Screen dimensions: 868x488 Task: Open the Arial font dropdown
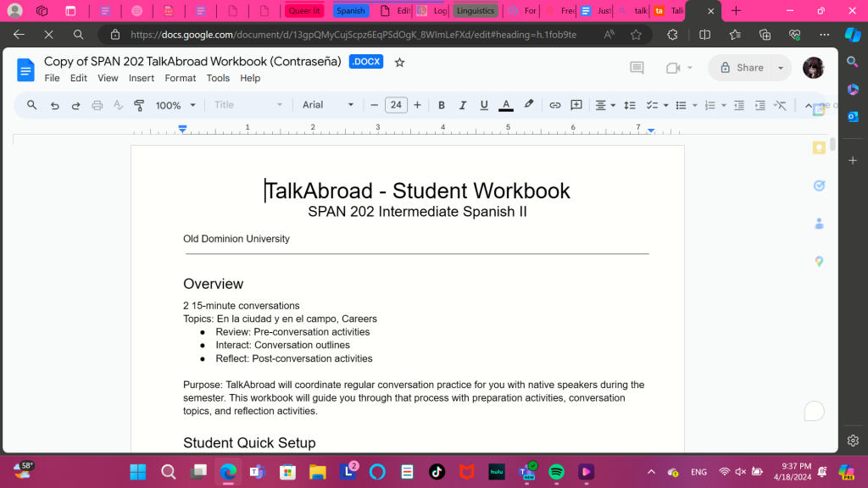[328, 105]
